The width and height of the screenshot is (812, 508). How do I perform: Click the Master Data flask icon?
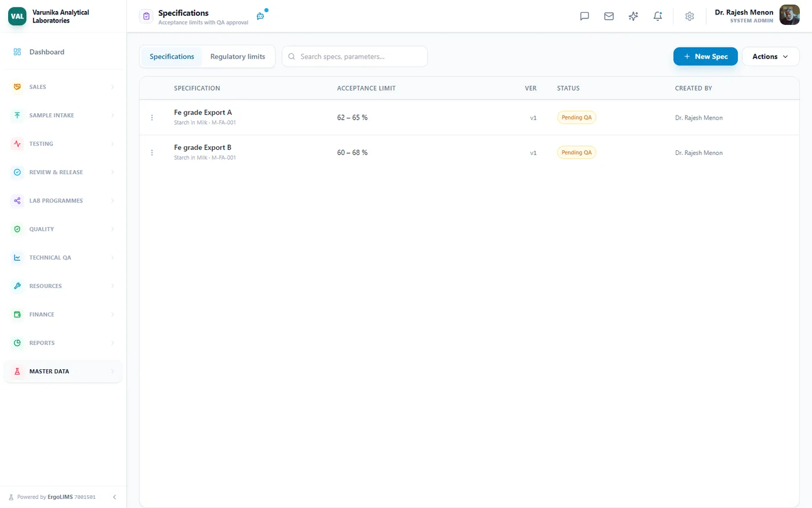pyautogui.click(x=17, y=372)
